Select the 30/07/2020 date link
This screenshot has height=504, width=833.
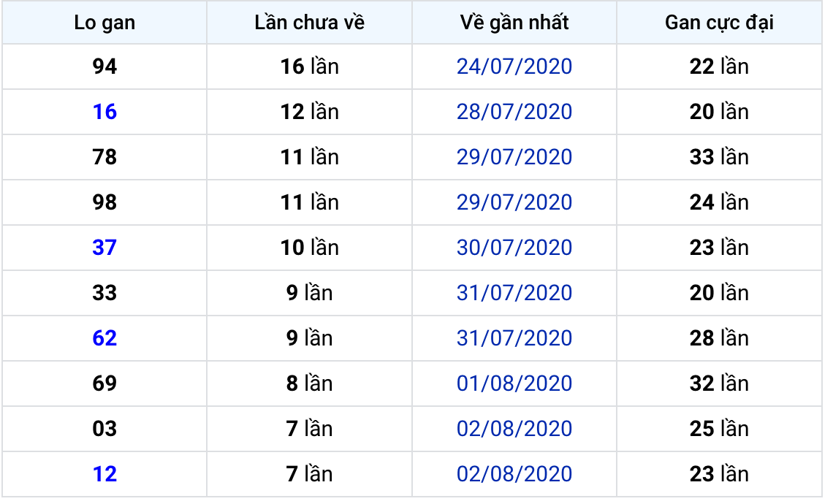tap(514, 248)
